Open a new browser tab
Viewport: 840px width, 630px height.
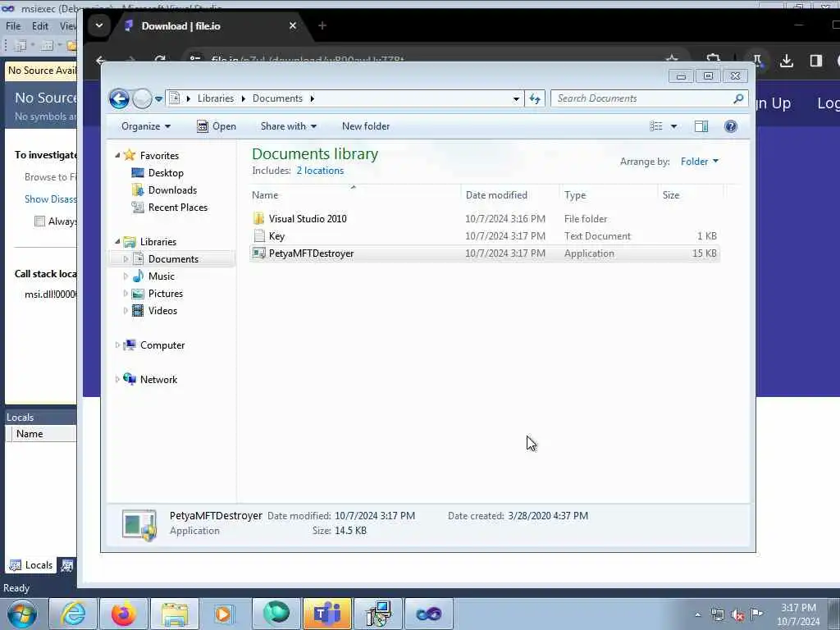[x=322, y=25]
